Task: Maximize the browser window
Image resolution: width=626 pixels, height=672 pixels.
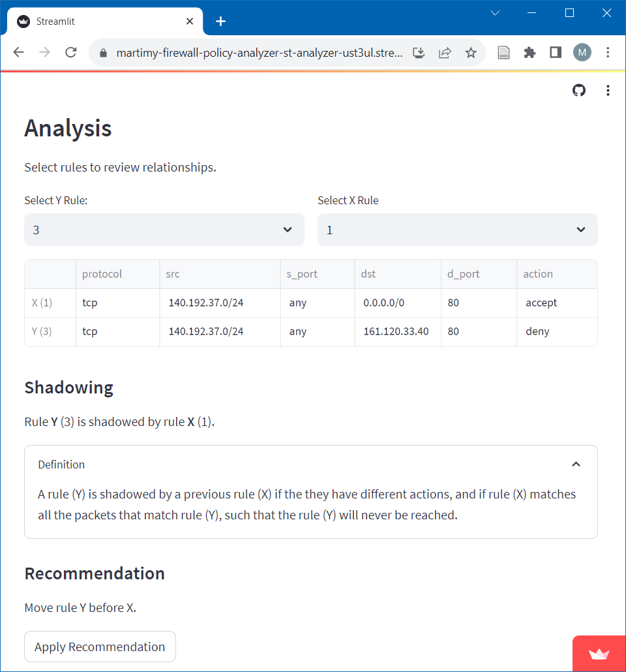Action: [x=569, y=13]
